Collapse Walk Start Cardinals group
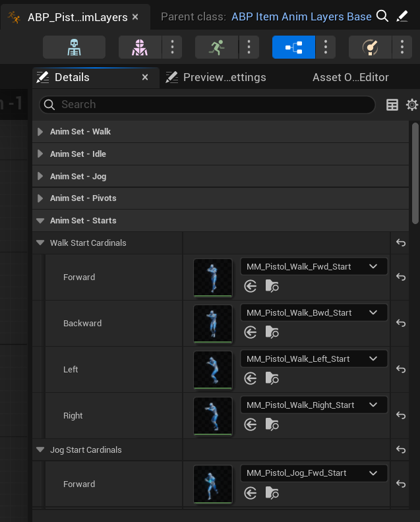 tap(40, 243)
